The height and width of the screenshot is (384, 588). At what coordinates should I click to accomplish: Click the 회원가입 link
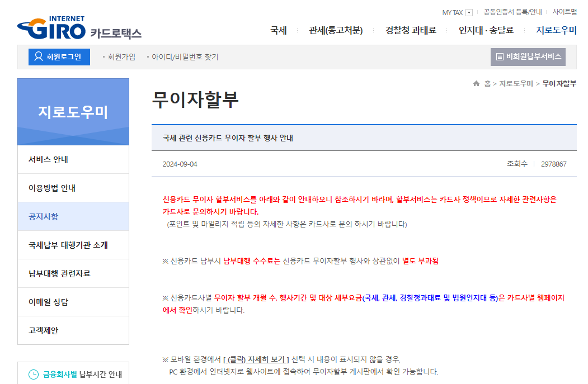[121, 56]
